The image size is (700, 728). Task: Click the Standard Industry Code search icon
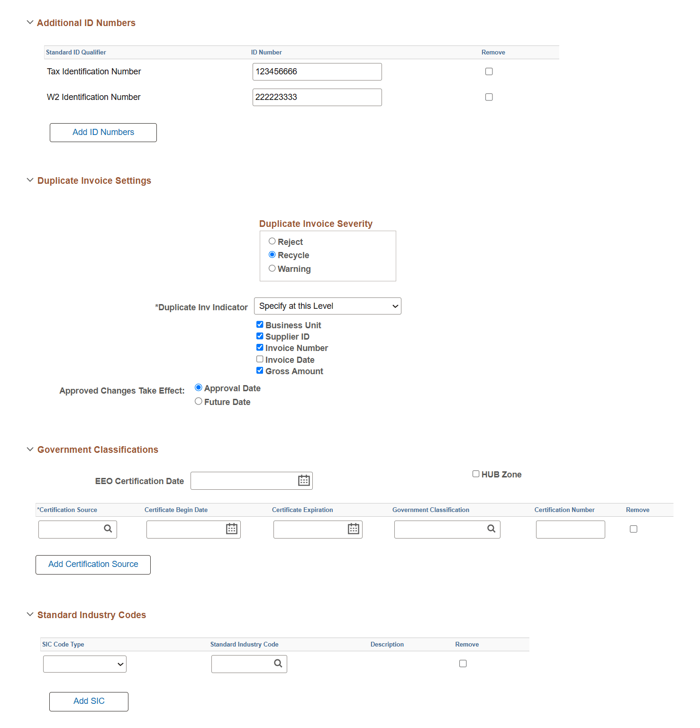[x=278, y=664]
